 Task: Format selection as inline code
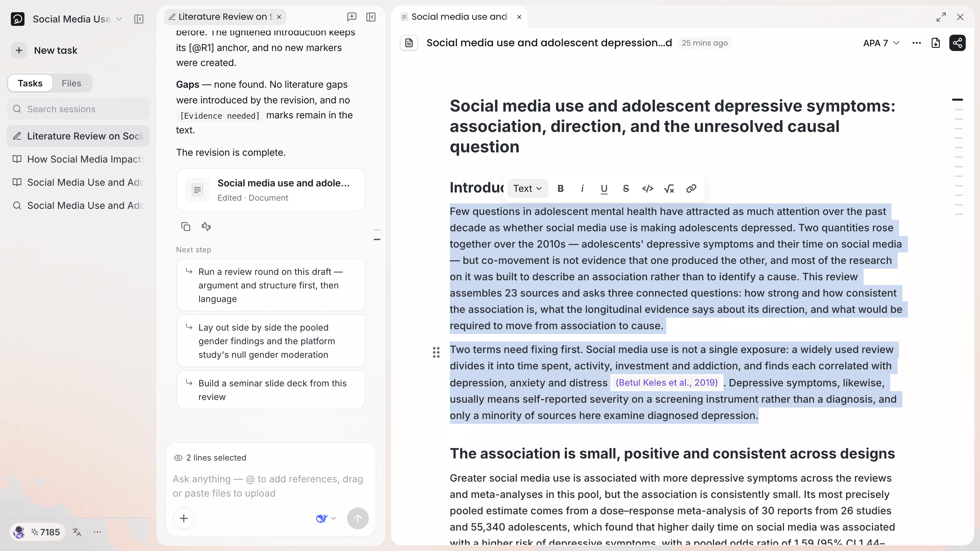(648, 188)
